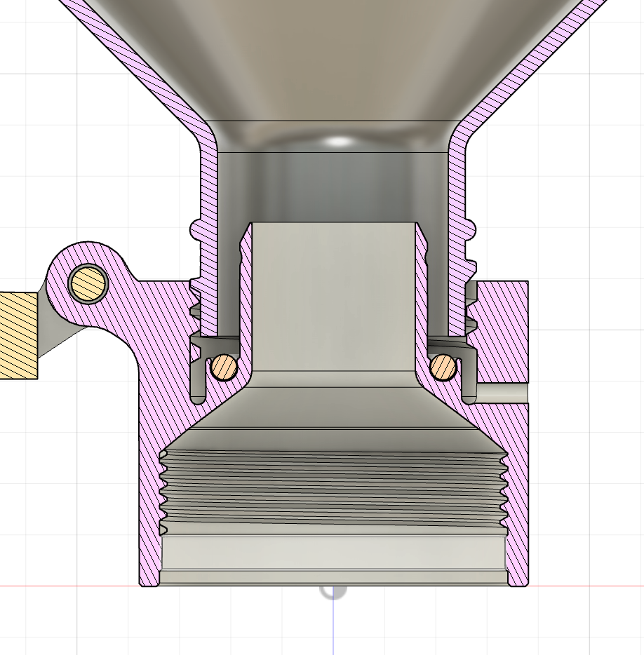Select the smooth bore face below the threads
644x655 pixels.
333,553
